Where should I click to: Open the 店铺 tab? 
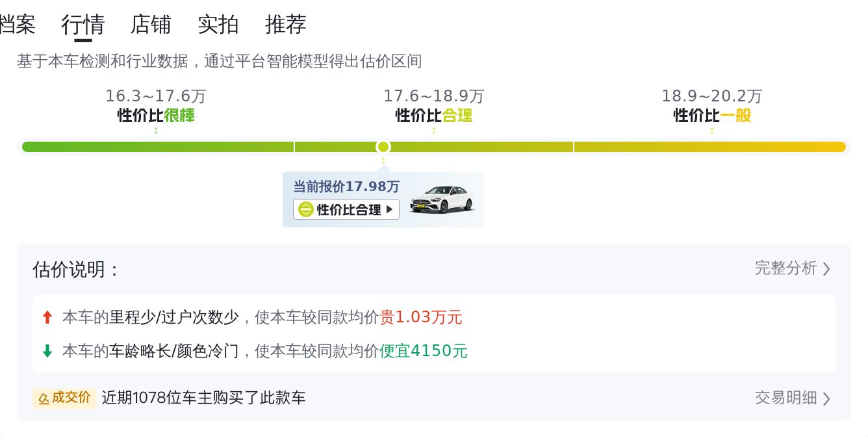151,25
